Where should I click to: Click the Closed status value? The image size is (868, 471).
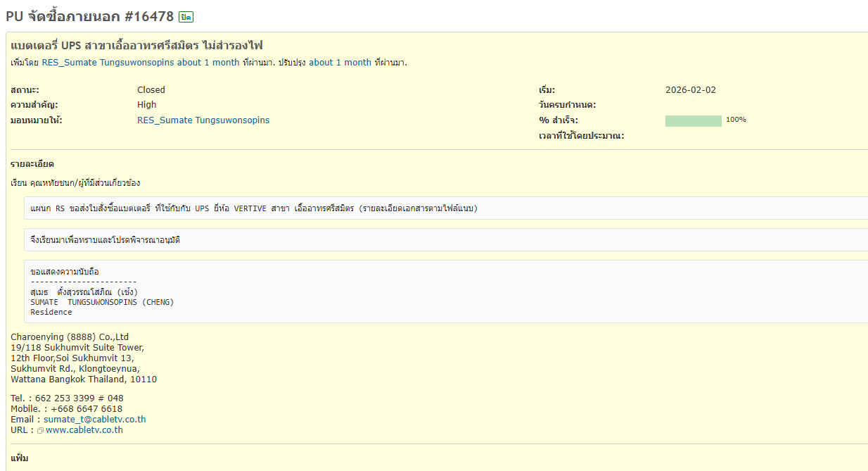(151, 90)
